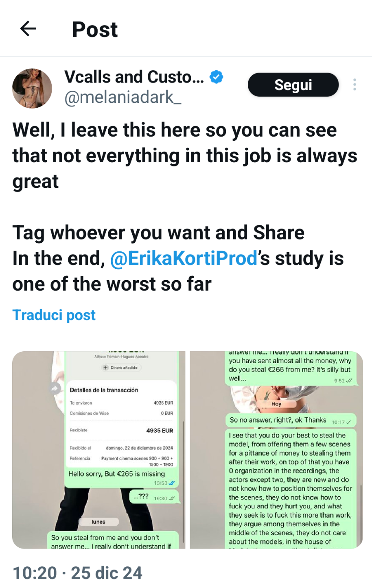The image size is (372, 588).
Task: Tap the 'So no answer, right?' chat bubble
Action: coord(291,420)
